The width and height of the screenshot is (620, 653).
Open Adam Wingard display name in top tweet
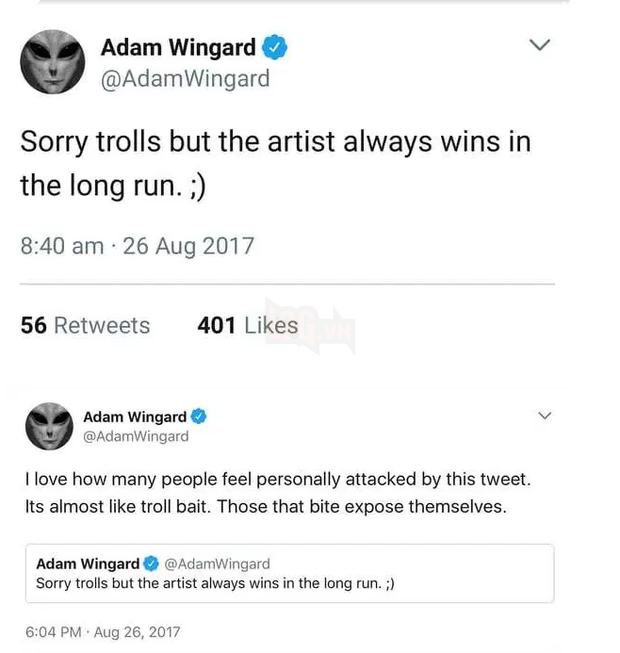coord(178,47)
